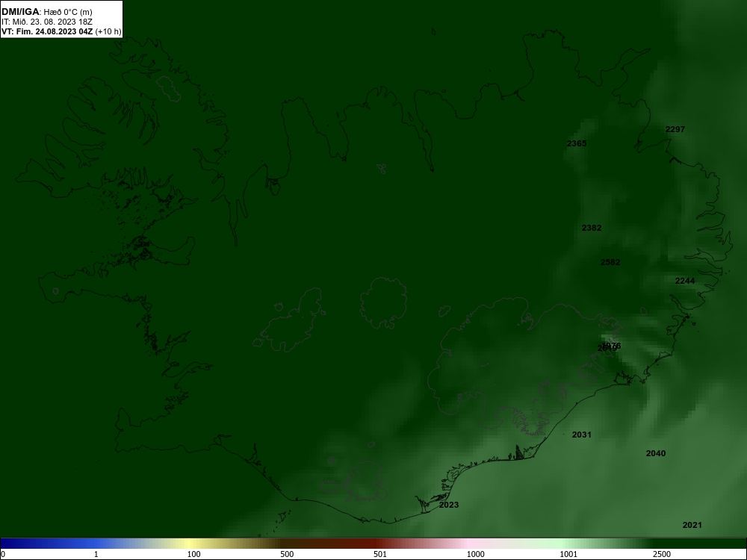Image resolution: width=747 pixels, height=560 pixels.
Task: Click the value label 2382
Action: 591,228
